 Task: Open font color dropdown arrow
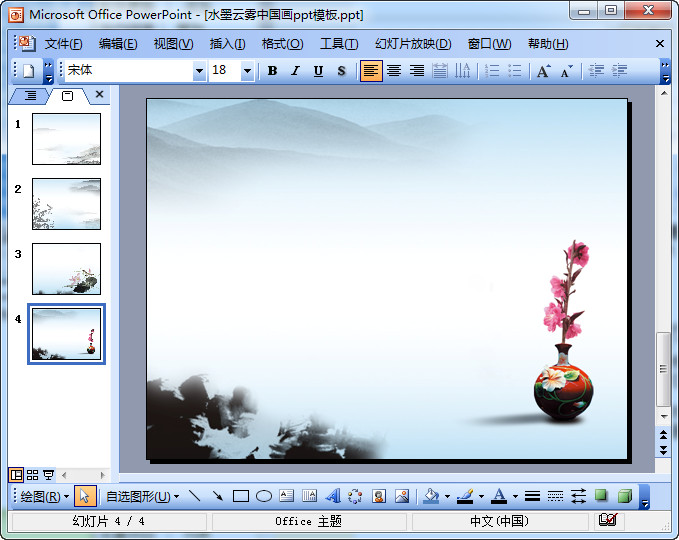click(x=515, y=497)
